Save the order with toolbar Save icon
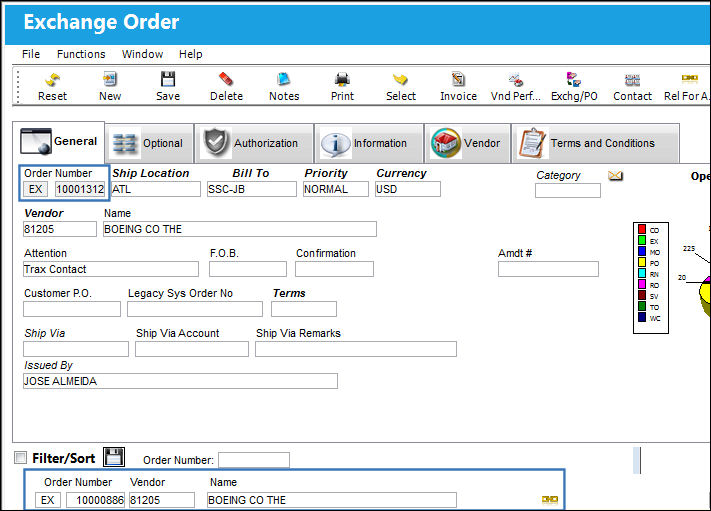Viewport: 711px width, 511px height. pos(168,86)
